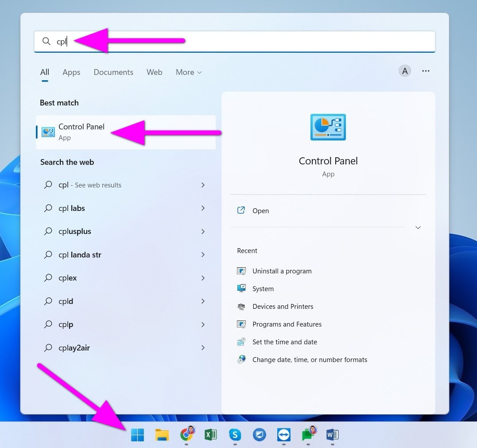This screenshot has width=477, height=448.
Task: Open Set the time and date
Action: [284, 342]
